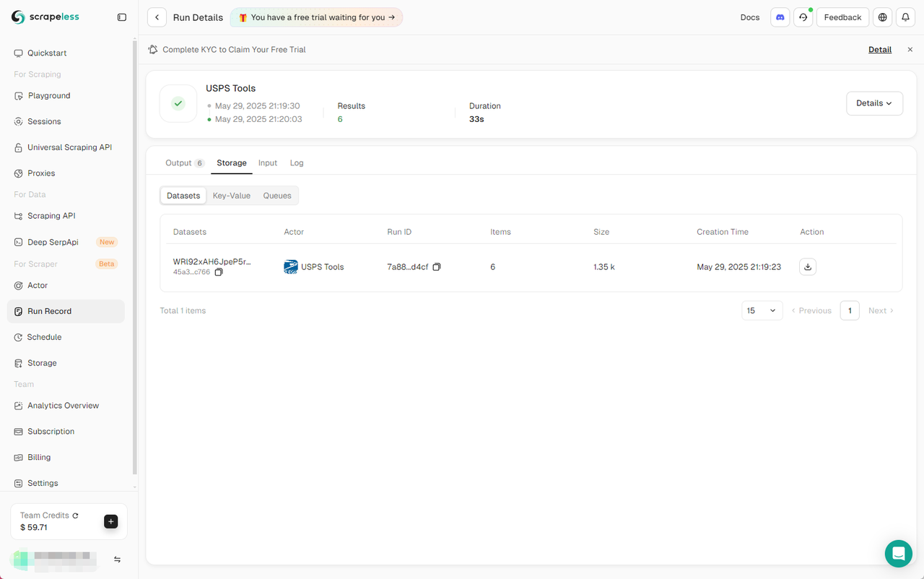Switch to the Input tab

[x=268, y=163]
